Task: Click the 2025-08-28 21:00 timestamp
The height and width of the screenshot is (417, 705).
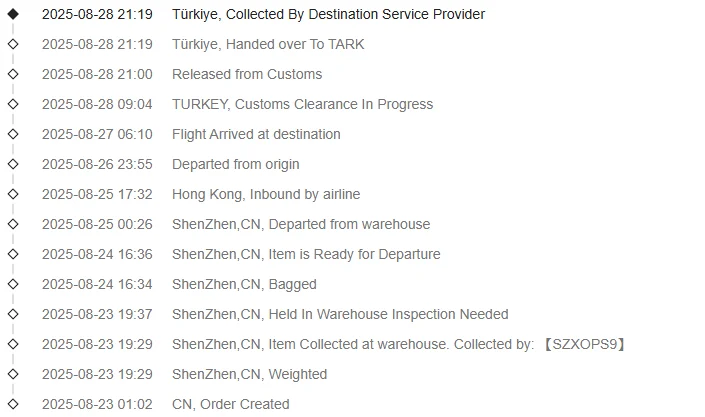Action: [97, 74]
